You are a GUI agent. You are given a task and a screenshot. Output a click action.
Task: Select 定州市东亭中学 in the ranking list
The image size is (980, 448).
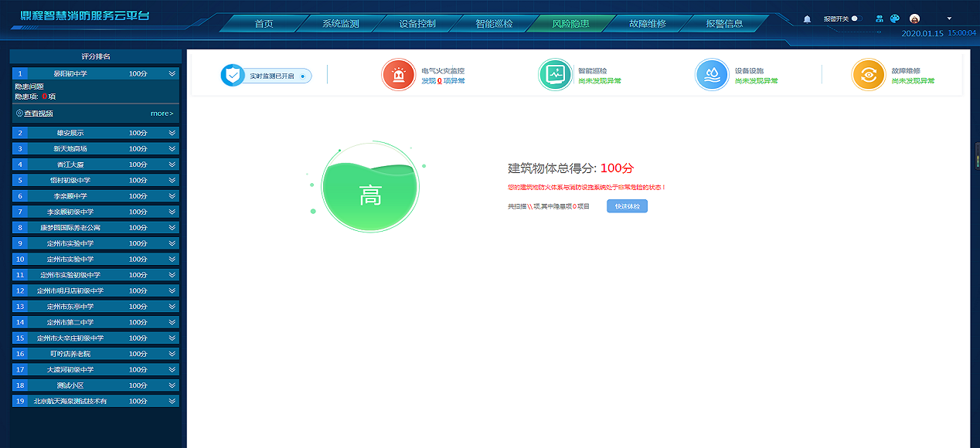pos(70,306)
